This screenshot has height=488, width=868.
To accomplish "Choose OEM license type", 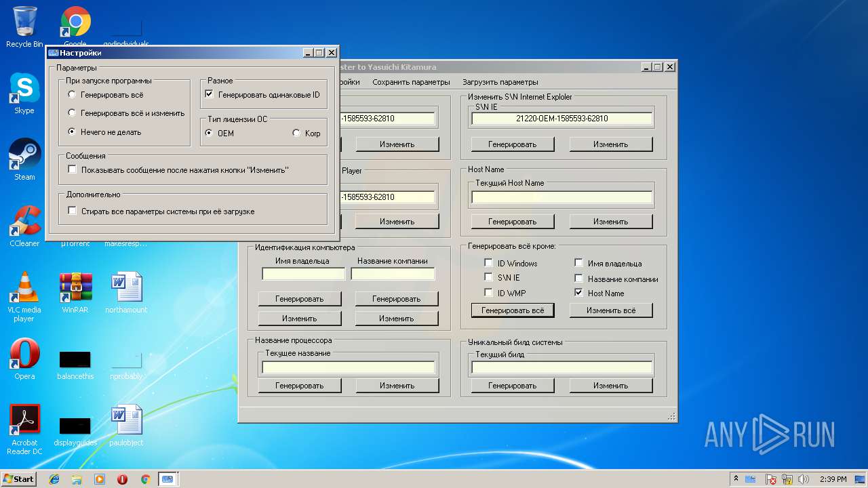I will [x=209, y=133].
